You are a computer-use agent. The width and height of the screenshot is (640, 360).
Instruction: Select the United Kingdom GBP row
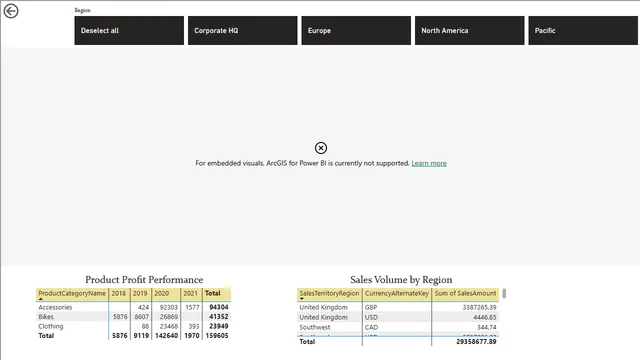(x=398, y=307)
